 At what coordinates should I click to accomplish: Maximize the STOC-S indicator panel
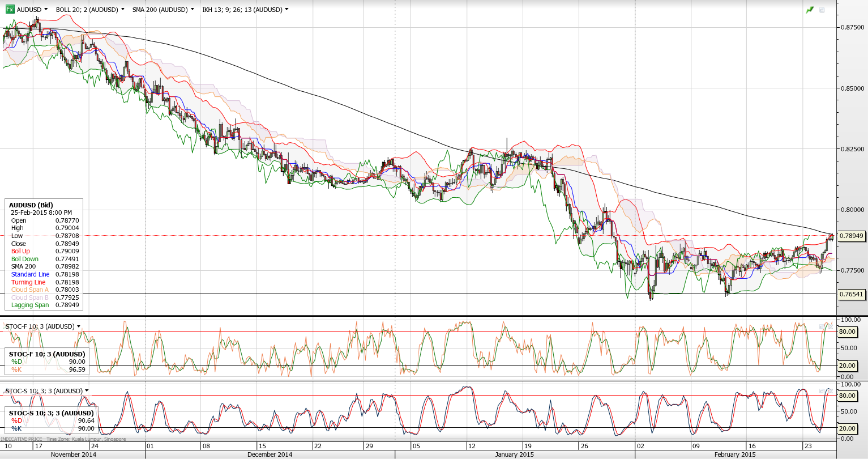coord(822,391)
